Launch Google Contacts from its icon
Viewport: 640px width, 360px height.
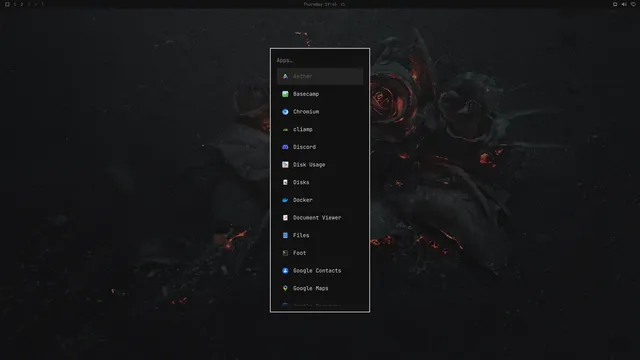[x=285, y=271]
